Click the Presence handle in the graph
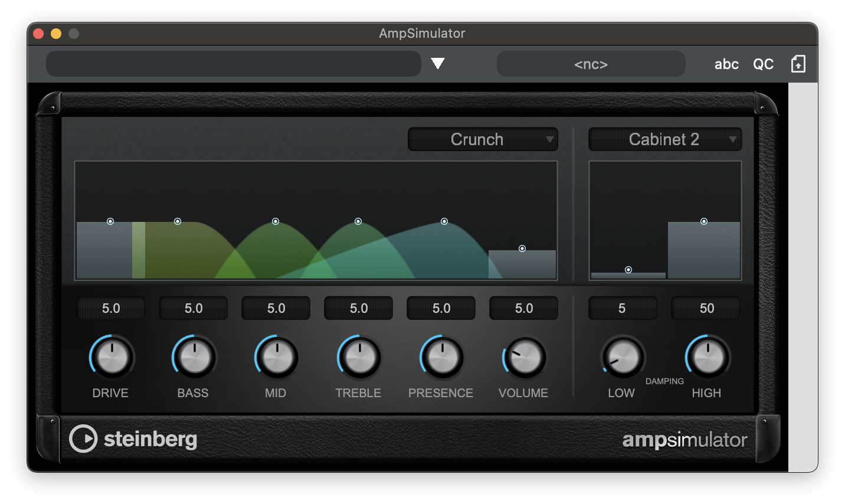 click(x=444, y=221)
